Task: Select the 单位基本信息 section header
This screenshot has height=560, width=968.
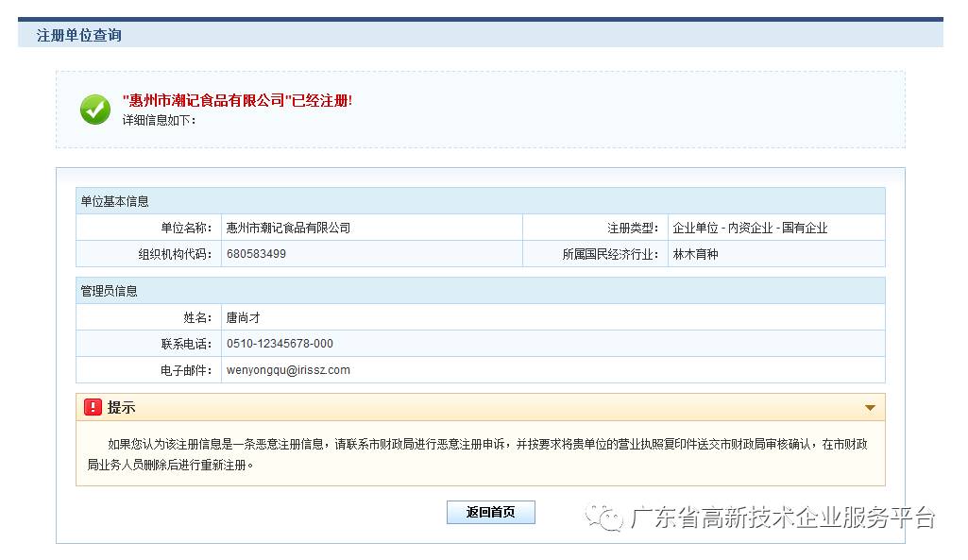Action: pos(114,201)
